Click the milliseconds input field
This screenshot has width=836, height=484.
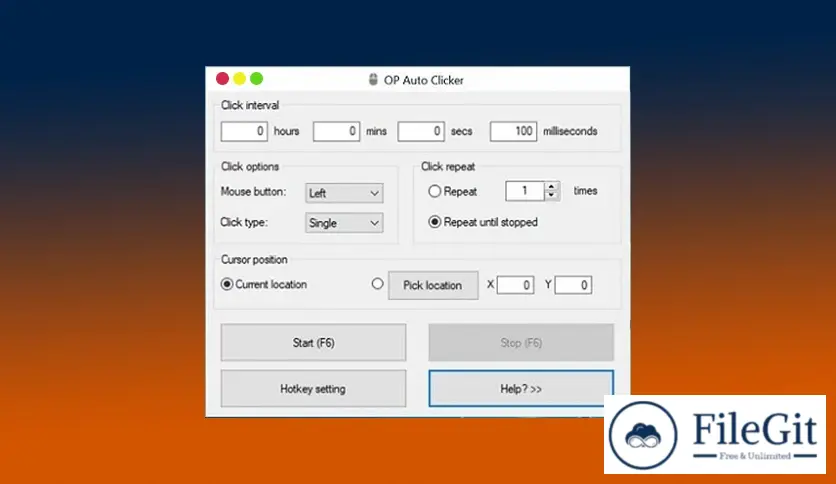coord(513,131)
